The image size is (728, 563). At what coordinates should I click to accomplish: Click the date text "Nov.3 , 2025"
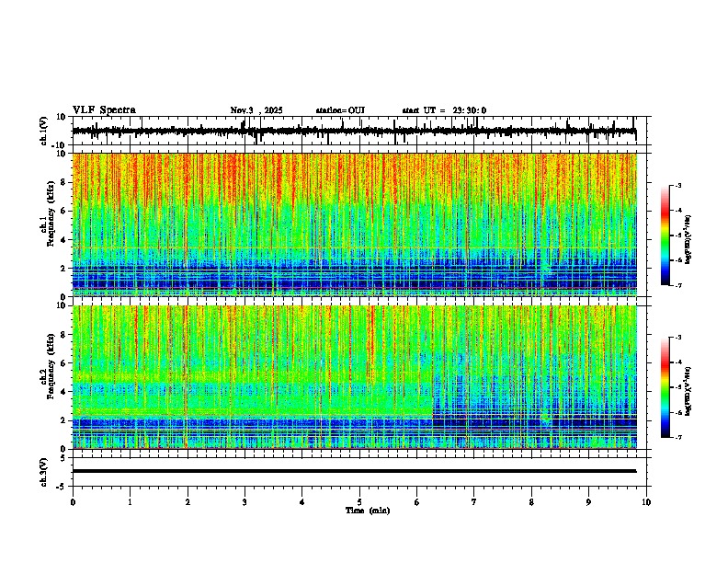[x=256, y=110]
